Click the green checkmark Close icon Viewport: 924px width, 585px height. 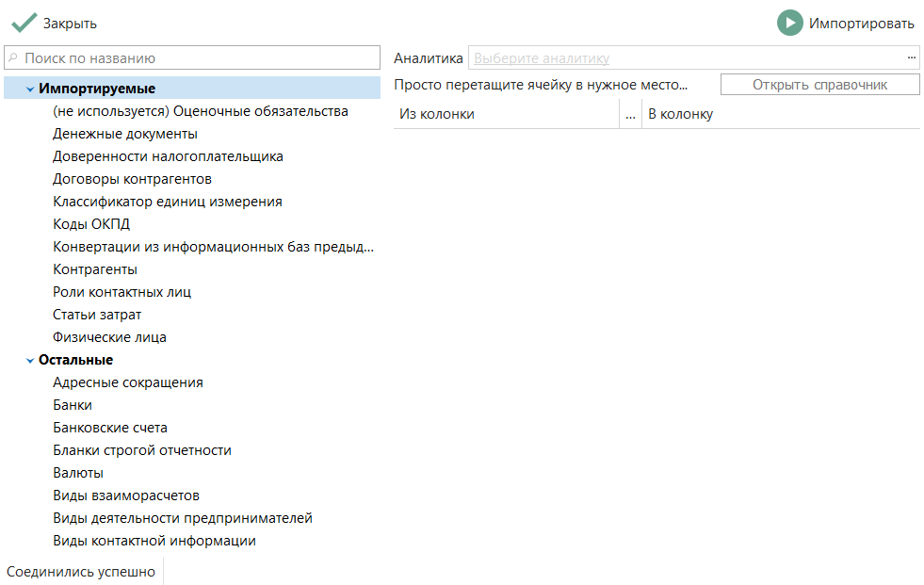tap(24, 24)
